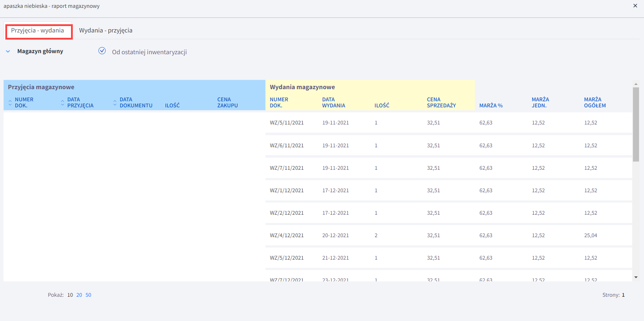Open the Wydania - przyjęcia tab
Viewport: 644px width, 321px height.
click(x=106, y=31)
